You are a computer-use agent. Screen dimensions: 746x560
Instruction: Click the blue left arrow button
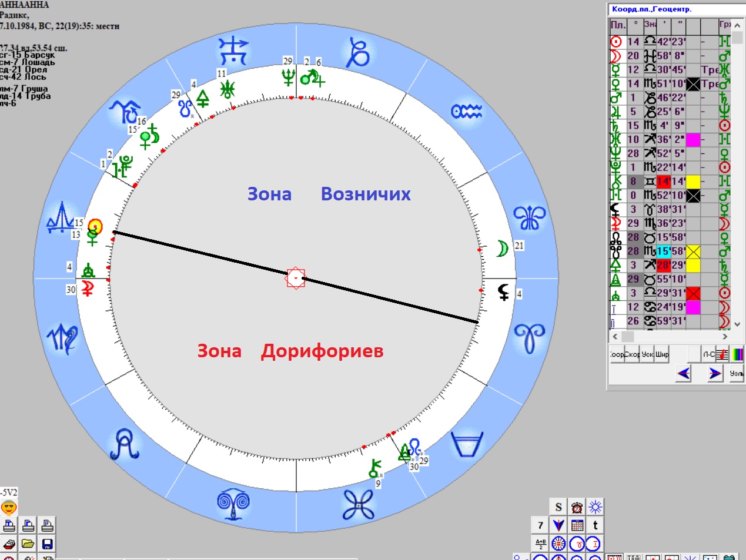coord(684,373)
